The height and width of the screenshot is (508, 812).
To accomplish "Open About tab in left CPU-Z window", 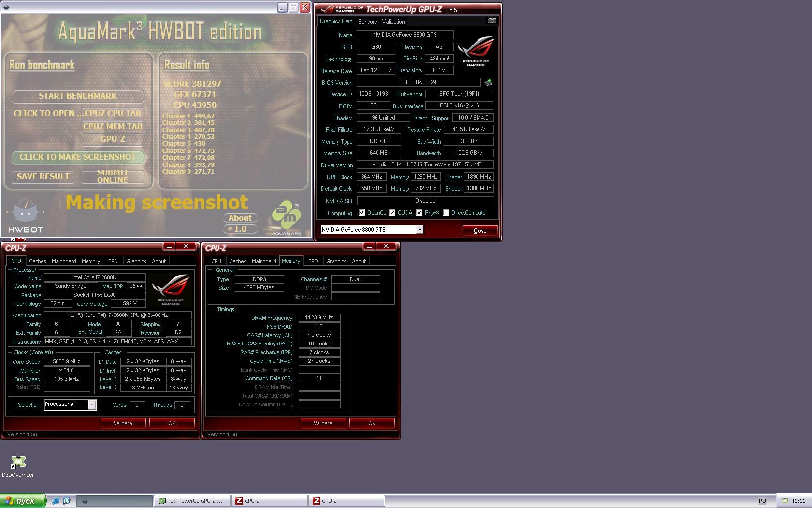I will click(x=159, y=261).
